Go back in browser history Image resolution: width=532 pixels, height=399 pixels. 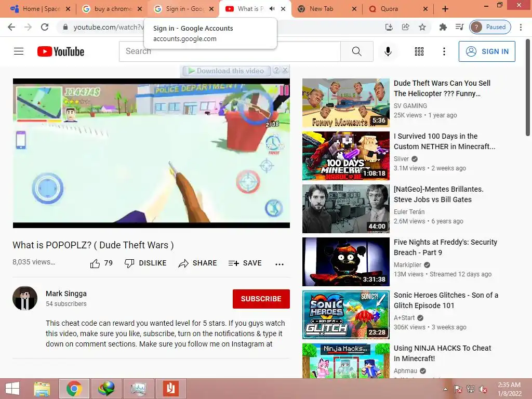pos(11,27)
